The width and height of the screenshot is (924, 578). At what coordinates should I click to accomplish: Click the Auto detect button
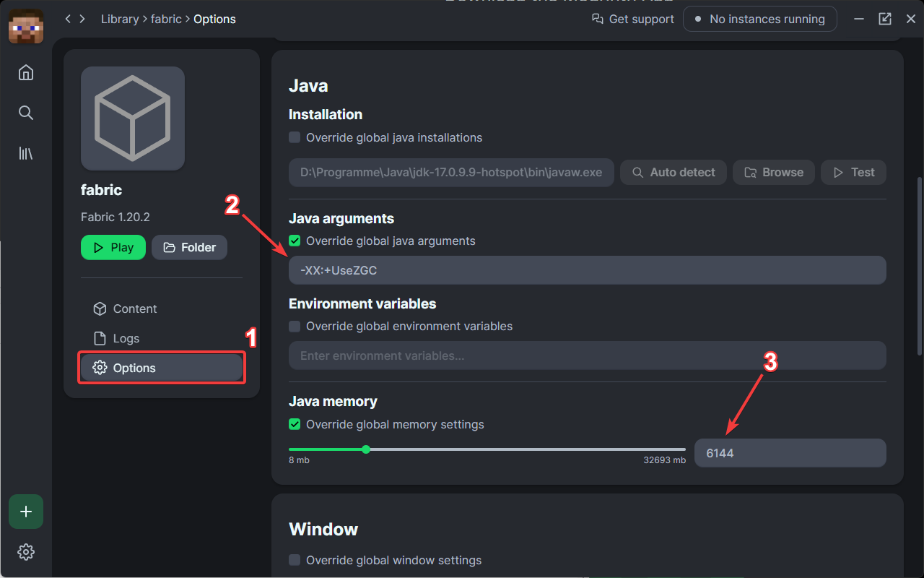pyautogui.click(x=674, y=173)
